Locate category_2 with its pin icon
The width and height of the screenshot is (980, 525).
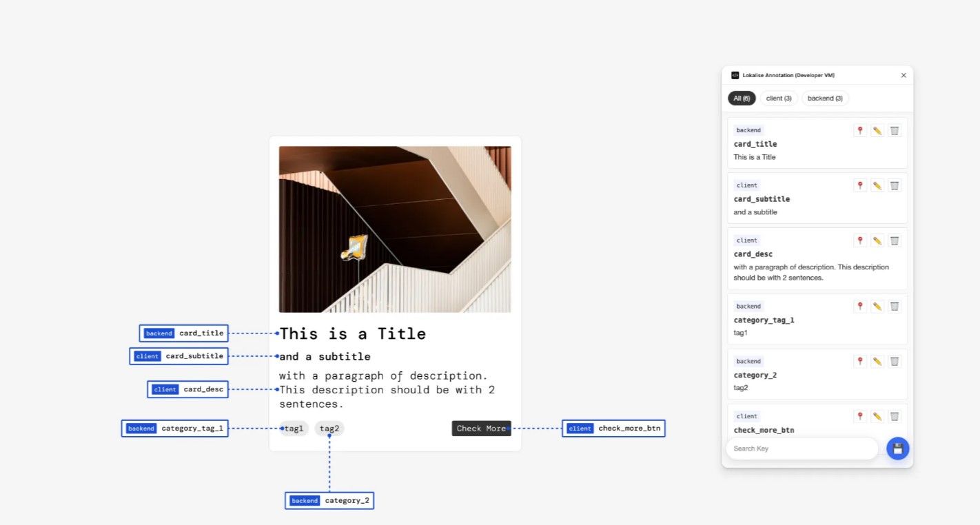860,361
